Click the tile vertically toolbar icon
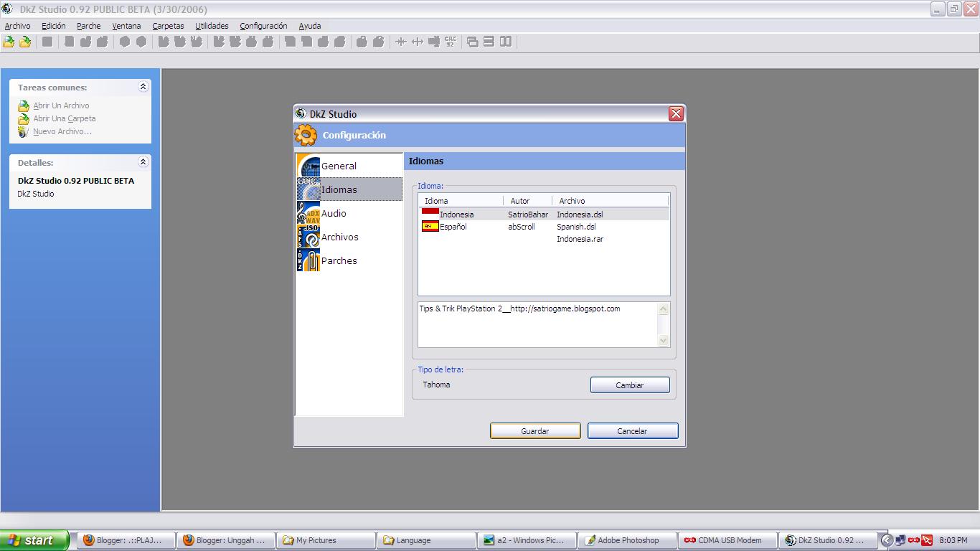The width and height of the screenshot is (980, 551). tap(506, 42)
